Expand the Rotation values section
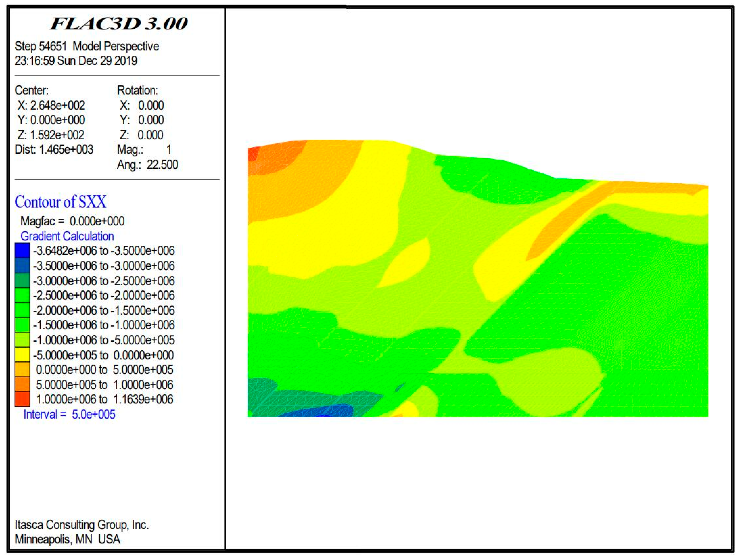744x560 pixels. (137, 90)
